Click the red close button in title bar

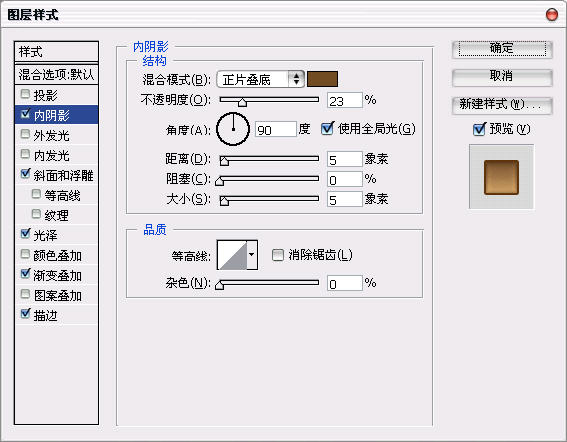(x=552, y=15)
